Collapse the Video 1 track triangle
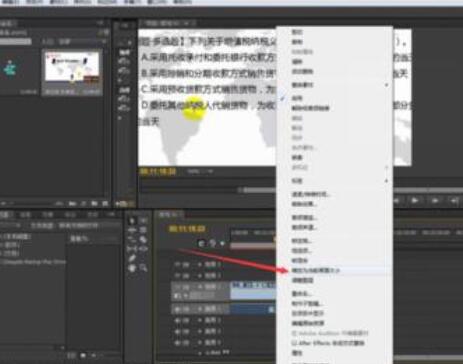This screenshot has width=463, height=364. (200, 287)
